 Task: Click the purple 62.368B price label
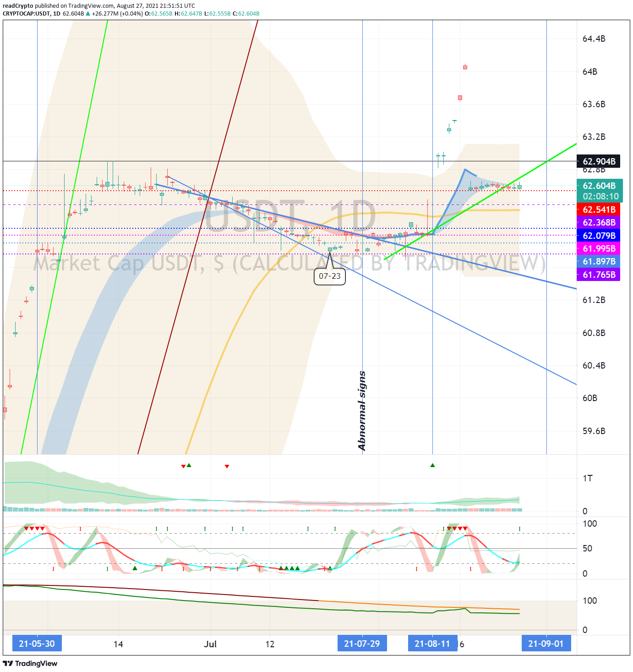coord(599,222)
